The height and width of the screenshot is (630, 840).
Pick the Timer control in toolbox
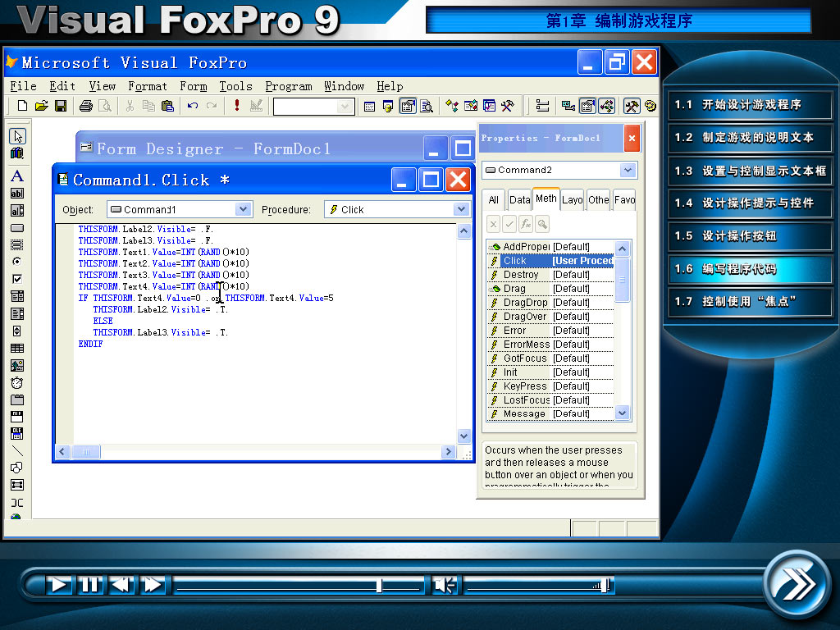pyautogui.click(x=17, y=383)
